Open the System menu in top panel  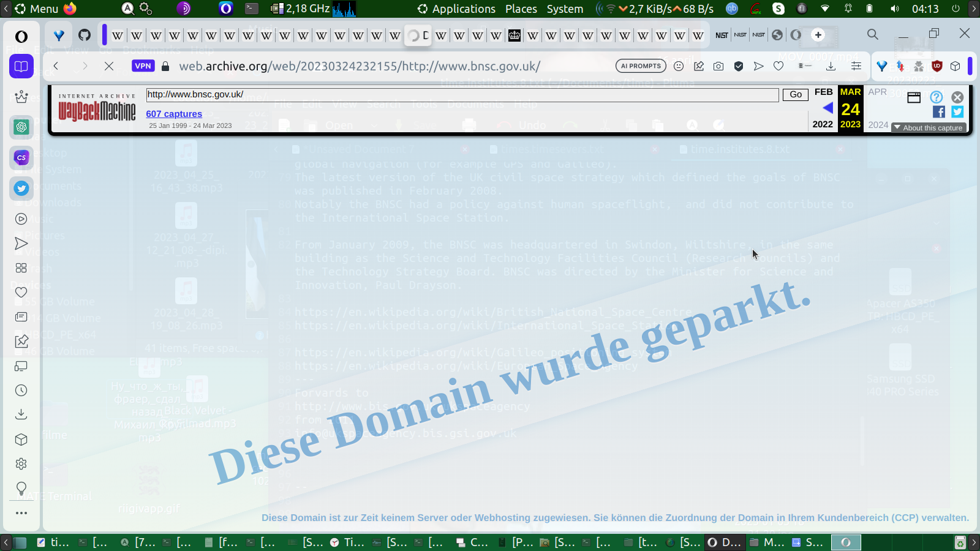pyautogui.click(x=565, y=9)
